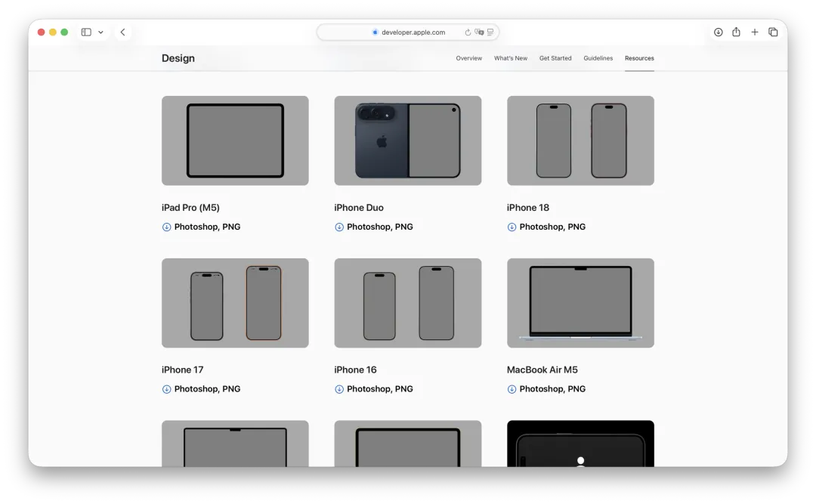Select the Resources tab

tap(640, 58)
